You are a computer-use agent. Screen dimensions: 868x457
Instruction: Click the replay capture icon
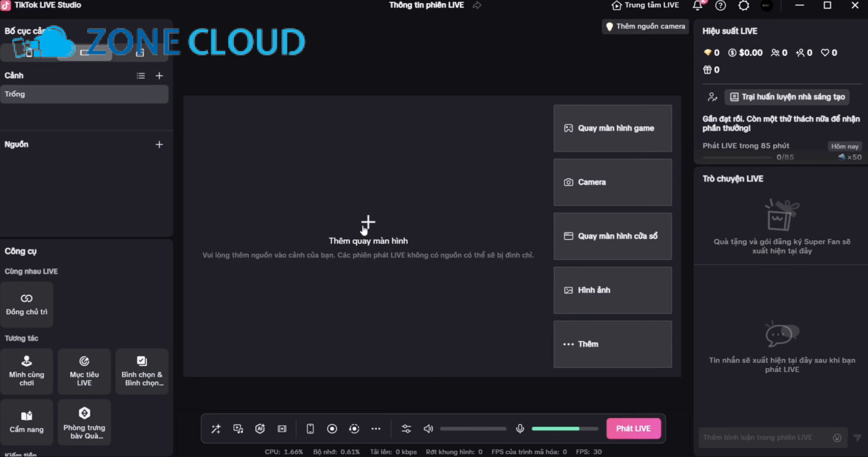click(x=354, y=429)
